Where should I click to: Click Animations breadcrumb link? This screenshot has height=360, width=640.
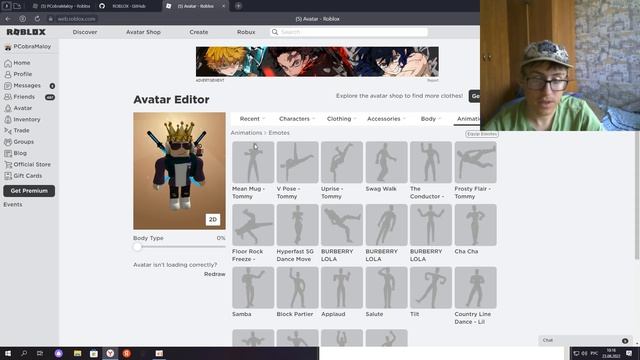click(x=246, y=133)
